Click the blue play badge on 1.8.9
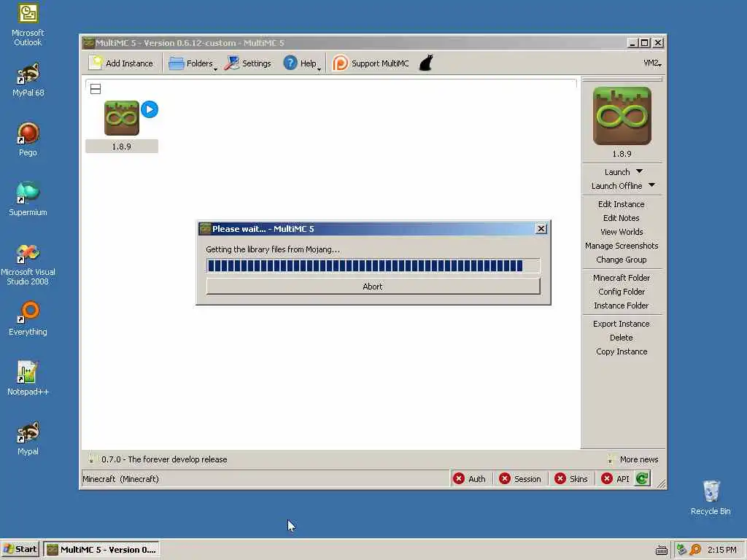 pyautogui.click(x=150, y=109)
